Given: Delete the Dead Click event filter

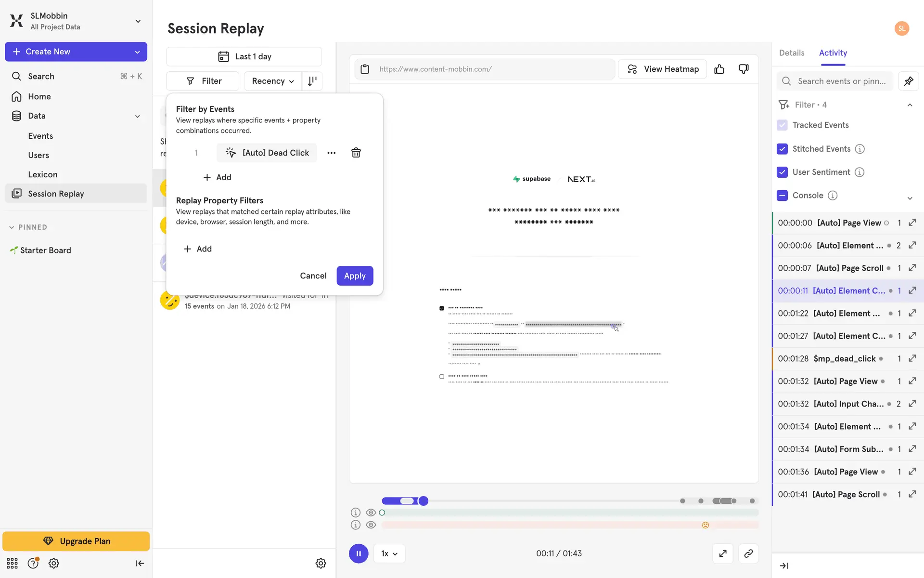Looking at the screenshot, I should click(356, 153).
